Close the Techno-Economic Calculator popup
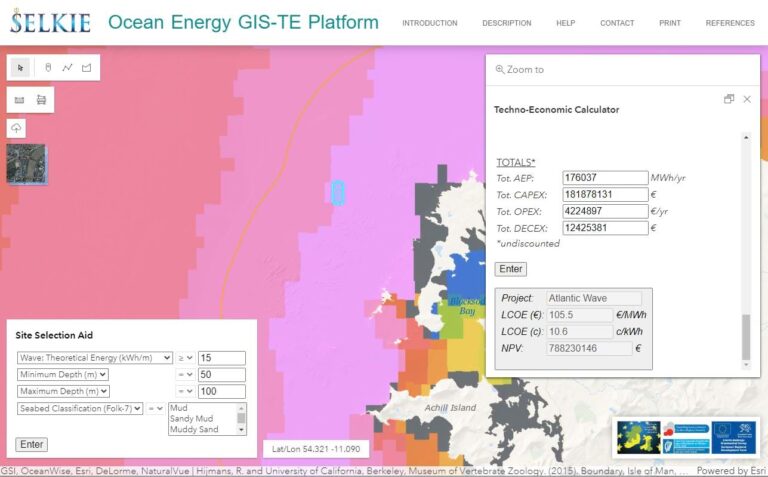The image size is (768, 477). [x=747, y=99]
